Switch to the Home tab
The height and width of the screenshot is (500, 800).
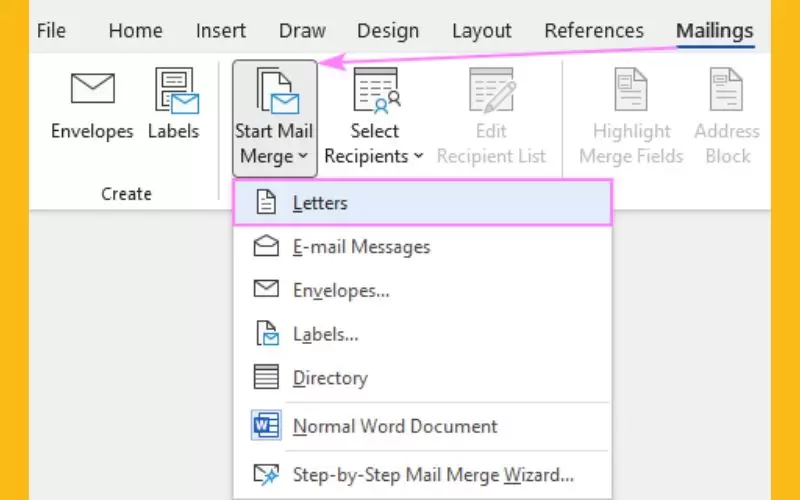point(135,31)
